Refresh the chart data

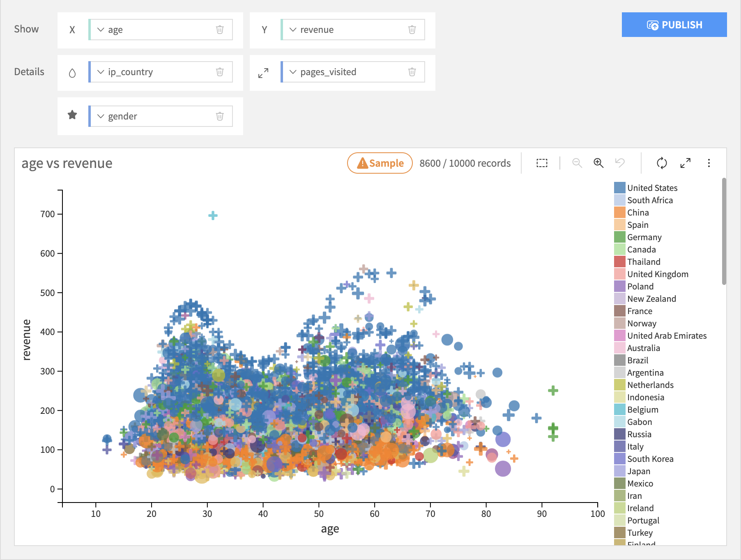tap(662, 163)
